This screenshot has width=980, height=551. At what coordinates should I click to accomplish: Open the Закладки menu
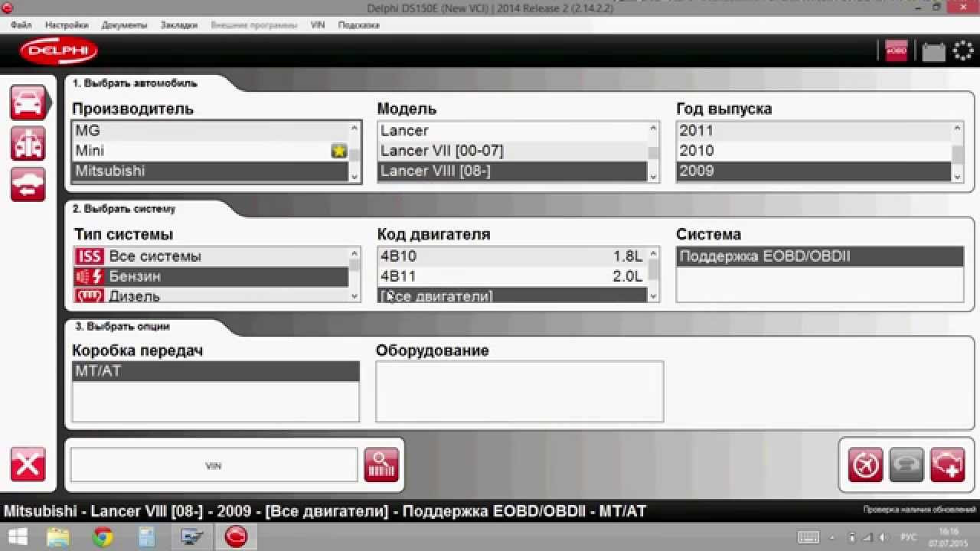point(179,25)
